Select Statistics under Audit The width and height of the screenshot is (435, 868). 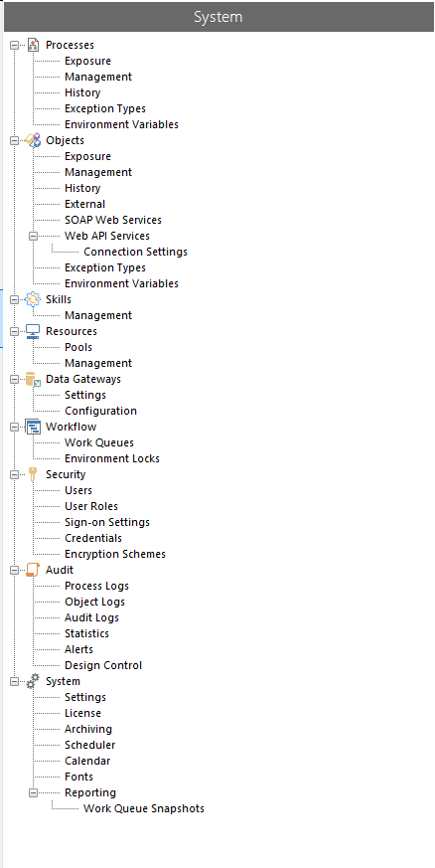[x=86, y=633]
